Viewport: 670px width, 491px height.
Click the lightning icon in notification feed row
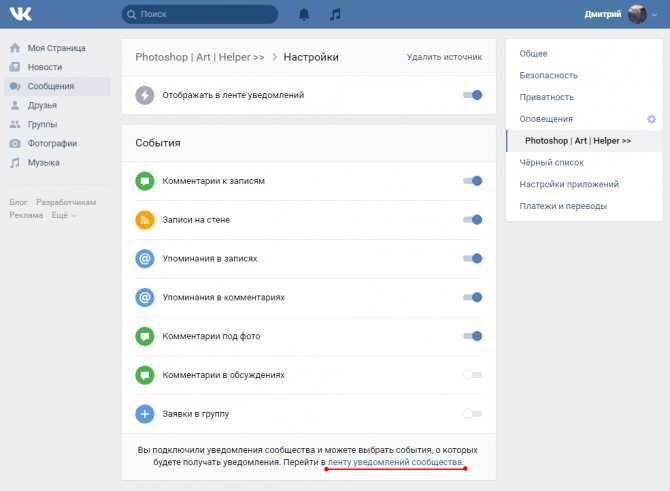[145, 95]
